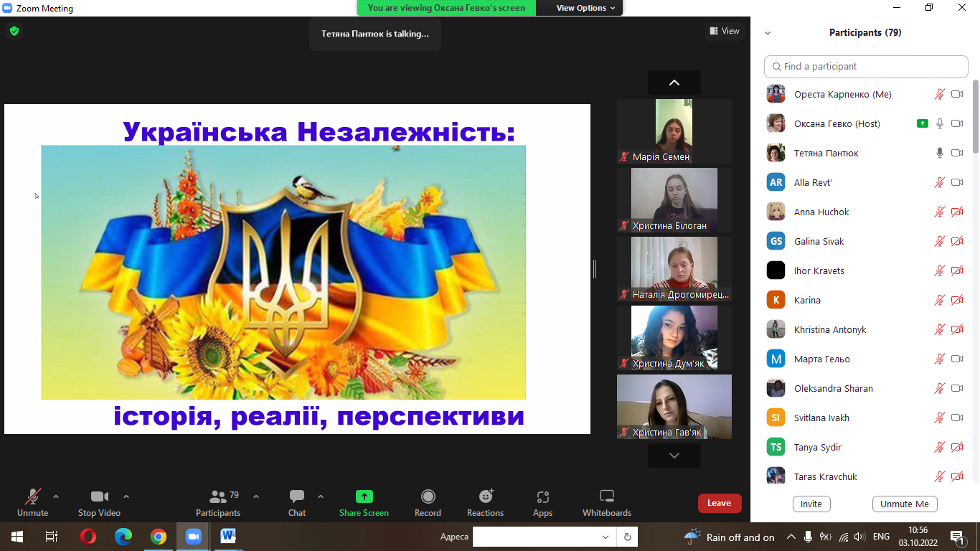Open the Whiteboards icon
This screenshot has width=980, height=551.
607,496
